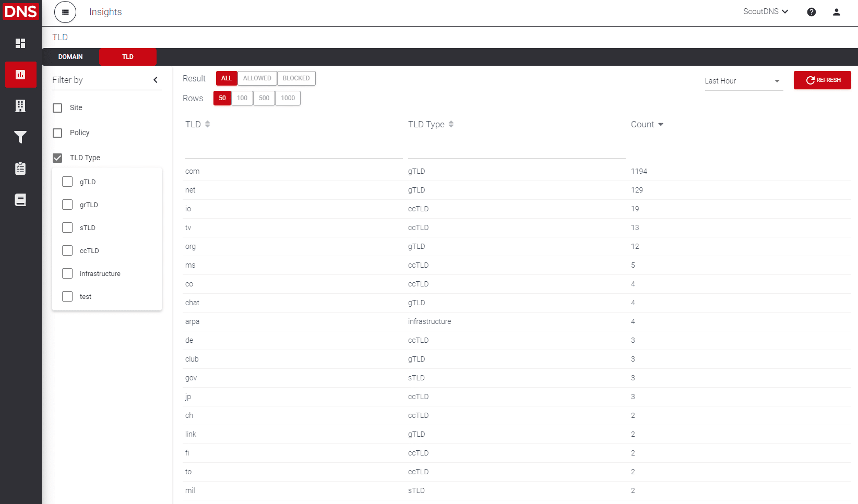Click the TLD column search field
This screenshot has height=504, width=858.
click(x=294, y=149)
